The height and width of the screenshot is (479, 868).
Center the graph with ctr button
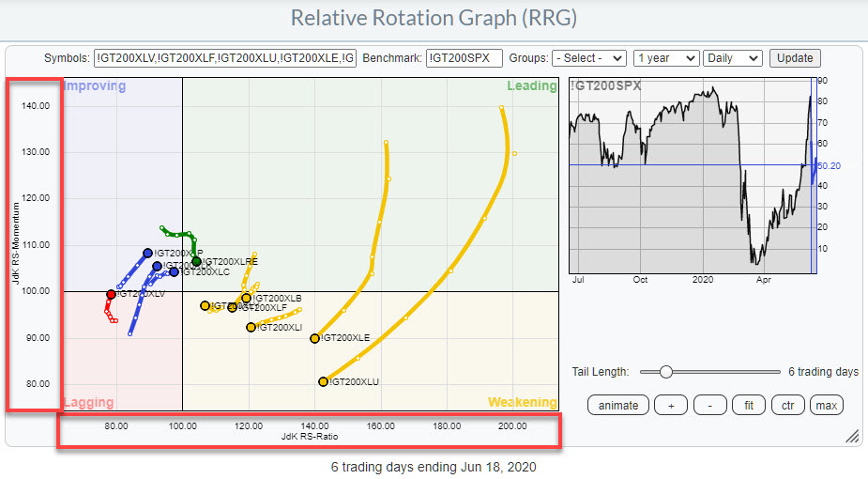point(787,405)
